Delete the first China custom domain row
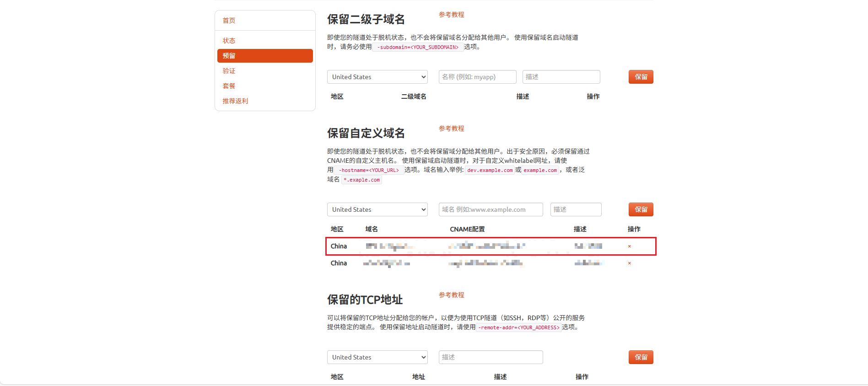 point(629,247)
